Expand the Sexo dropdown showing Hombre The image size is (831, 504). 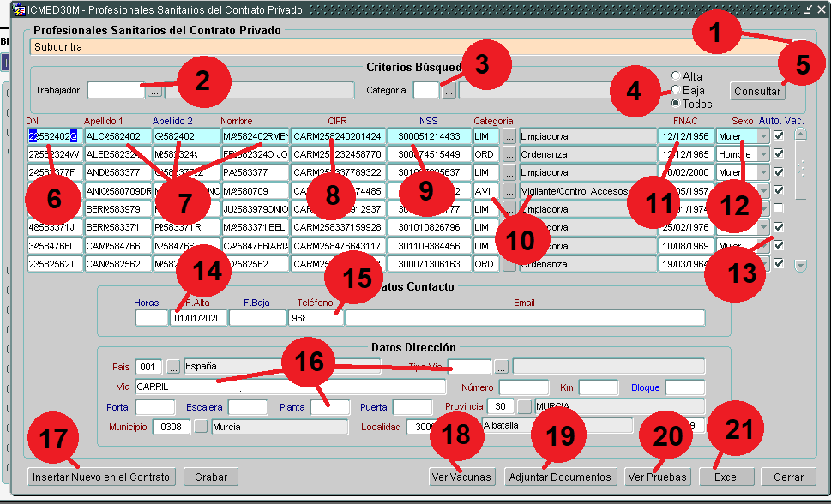(762, 154)
